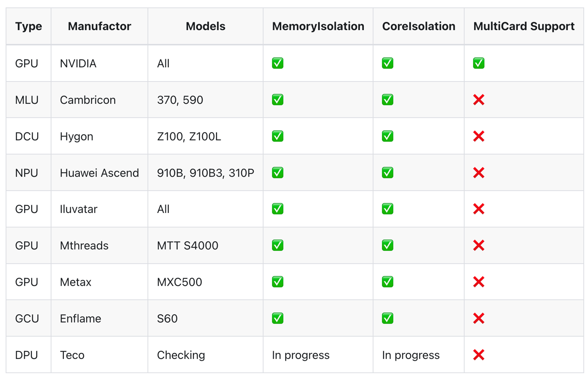Click the Enflame MemoryIsolation green checkmark
The height and width of the screenshot is (377, 588).
(x=278, y=318)
